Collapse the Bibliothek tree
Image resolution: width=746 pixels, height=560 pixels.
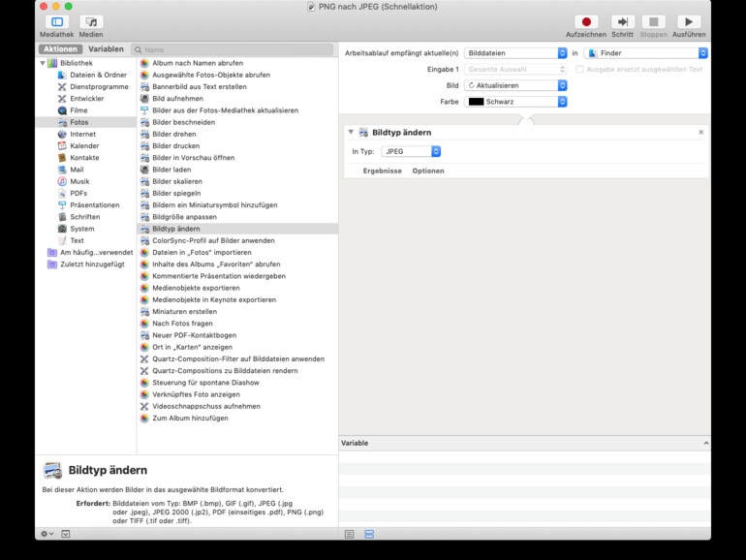click(43, 63)
